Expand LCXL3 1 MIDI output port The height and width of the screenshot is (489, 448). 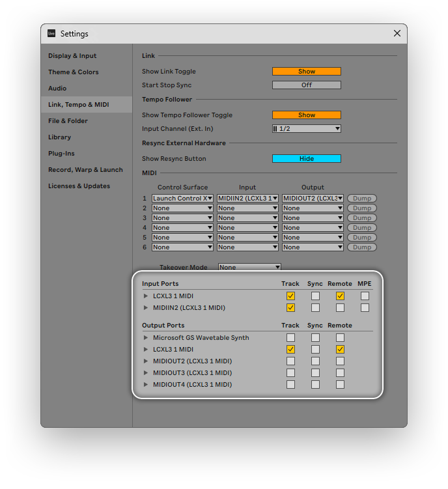click(x=145, y=350)
